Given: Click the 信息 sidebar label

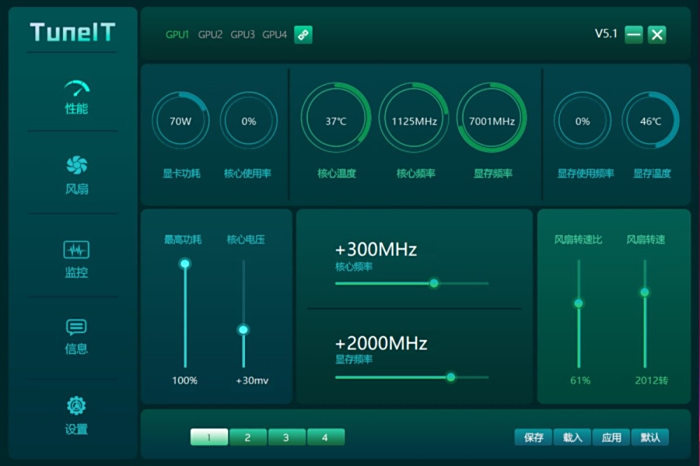Looking at the screenshot, I should click(76, 349).
